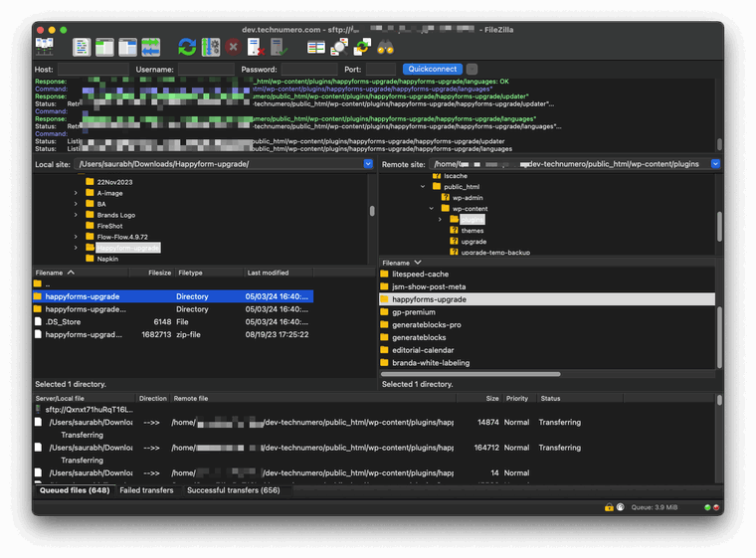Image resolution: width=756 pixels, height=558 pixels.
Task: Click the wp-admin unknown folder icon
Action: [x=446, y=197]
